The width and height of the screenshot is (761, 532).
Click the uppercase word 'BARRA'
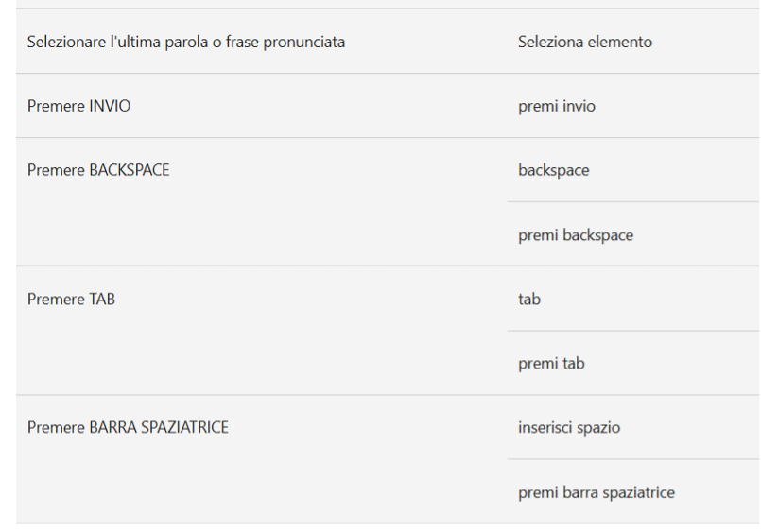pos(112,428)
